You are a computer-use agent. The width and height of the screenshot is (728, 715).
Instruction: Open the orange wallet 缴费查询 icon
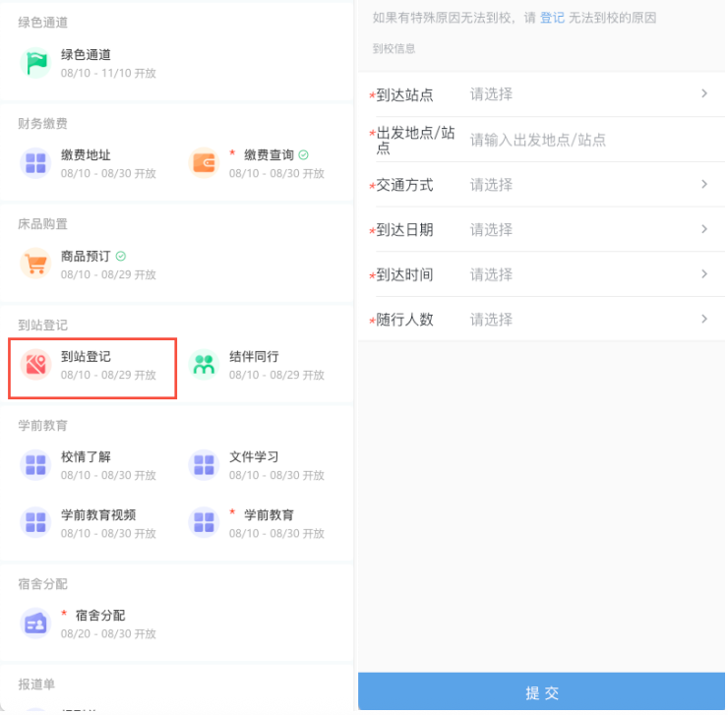[x=204, y=163]
